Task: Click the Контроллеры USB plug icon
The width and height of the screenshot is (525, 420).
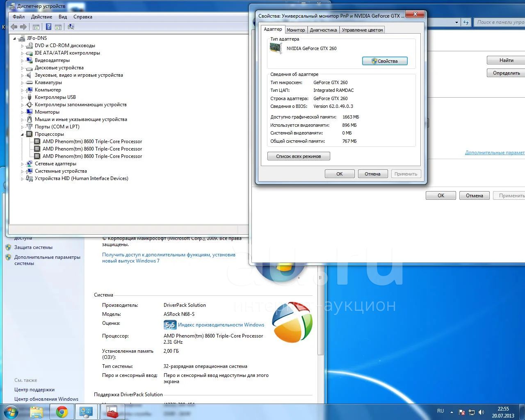Action: coord(30,97)
